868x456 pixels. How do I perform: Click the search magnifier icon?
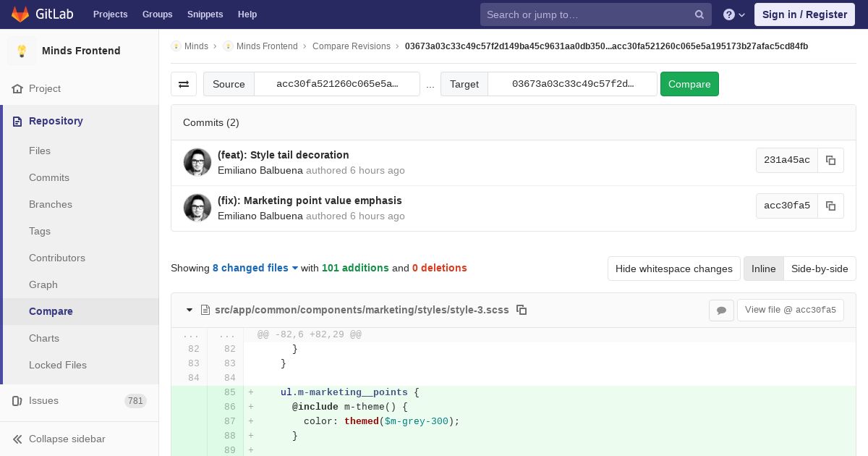[699, 14]
